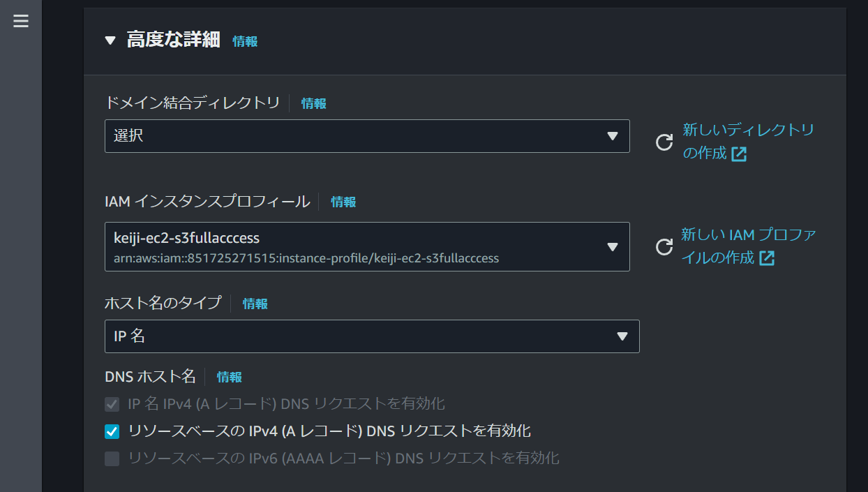
Task: Open the ドメイン結合ディレクトリ 選択 dropdown
Action: pyautogui.click(x=367, y=136)
